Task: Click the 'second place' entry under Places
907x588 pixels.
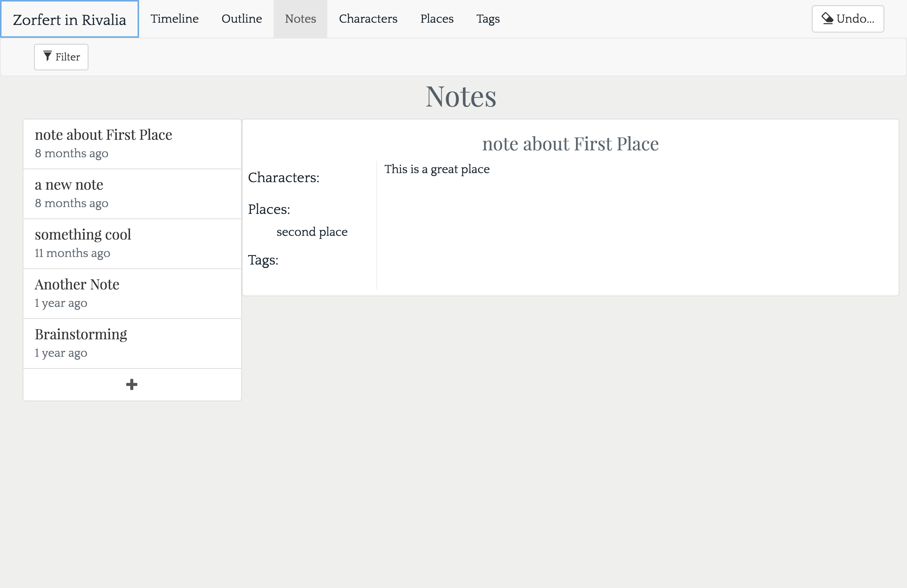Action: pyautogui.click(x=312, y=232)
